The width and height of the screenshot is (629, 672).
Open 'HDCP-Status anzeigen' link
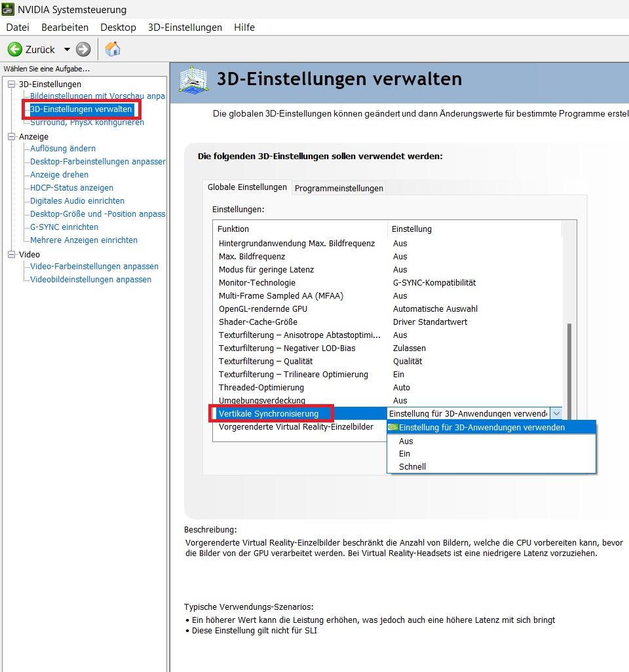click(71, 188)
